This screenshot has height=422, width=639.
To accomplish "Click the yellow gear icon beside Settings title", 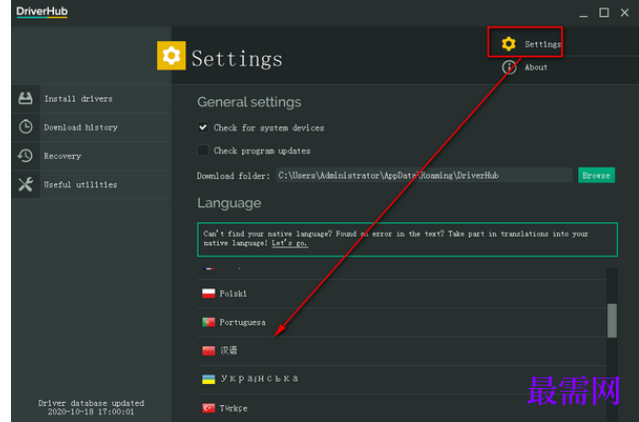I will click(171, 55).
